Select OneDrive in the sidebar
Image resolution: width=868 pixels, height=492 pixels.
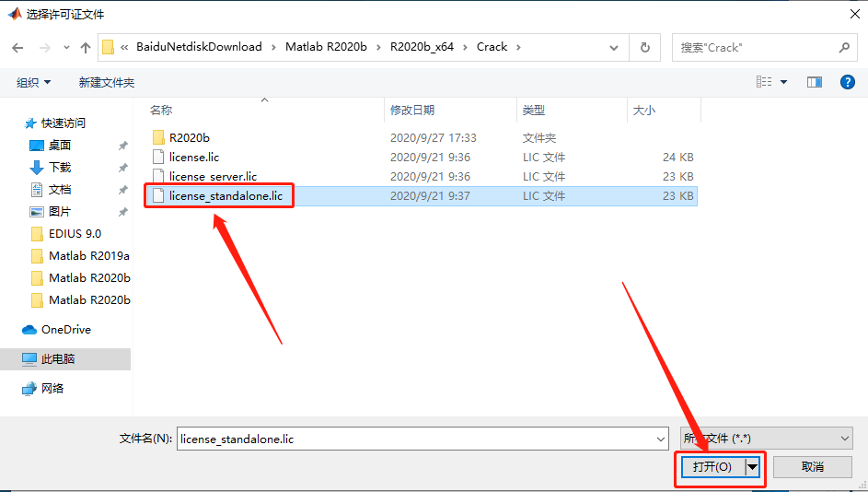pos(66,330)
